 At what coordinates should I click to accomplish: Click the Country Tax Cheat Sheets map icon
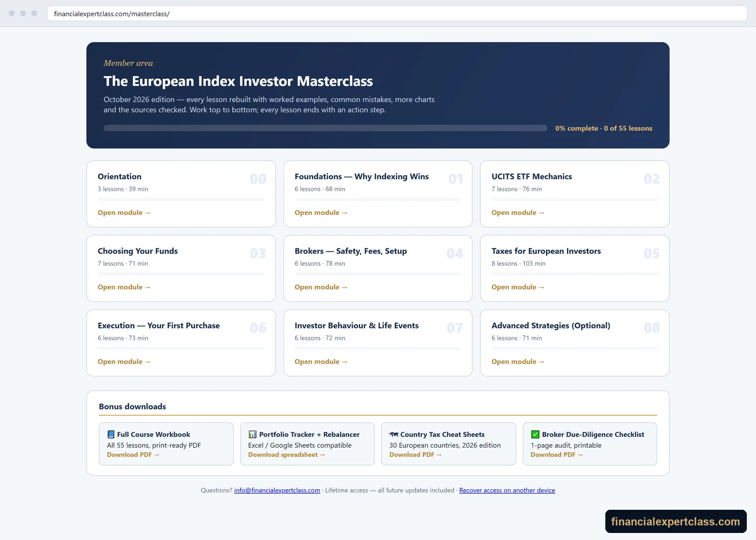pos(394,435)
